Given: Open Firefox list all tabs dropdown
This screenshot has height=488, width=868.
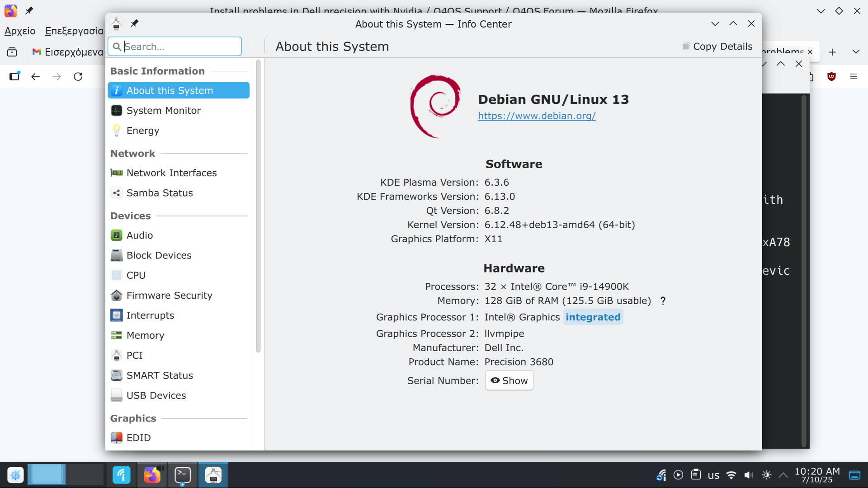Looking at the screenshot, I should [x=856, y=52].
